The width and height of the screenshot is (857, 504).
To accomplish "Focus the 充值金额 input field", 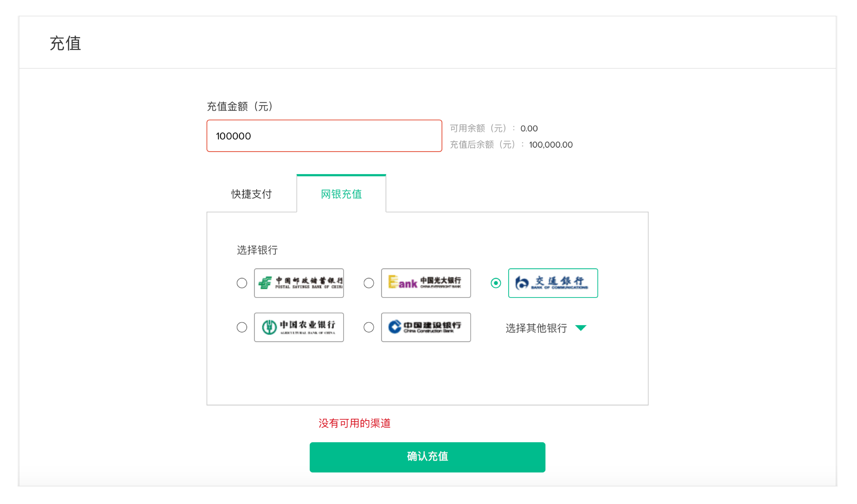I will 324,136.
